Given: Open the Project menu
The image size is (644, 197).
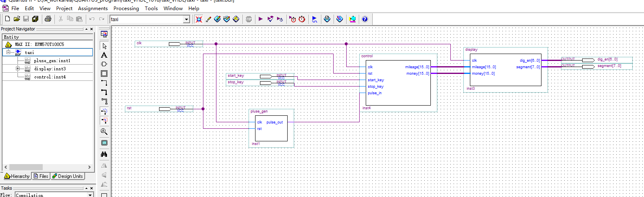Looking at the screenshot, I should [x=64, y=8].
